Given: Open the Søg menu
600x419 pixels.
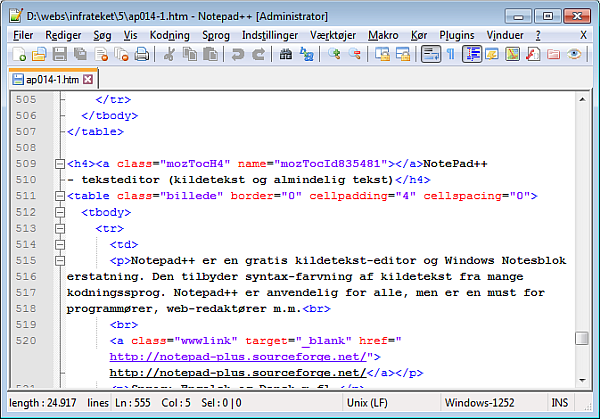Looking at the screenshot, I should click(102, 36).
